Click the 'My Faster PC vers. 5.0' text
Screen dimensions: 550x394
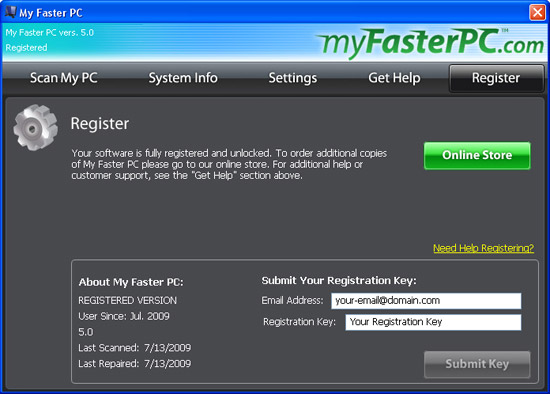point(49,33)
